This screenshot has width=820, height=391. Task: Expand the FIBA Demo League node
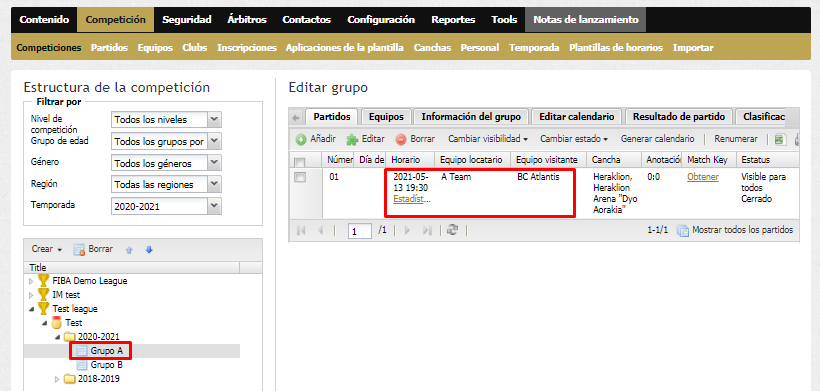[31, 281]
